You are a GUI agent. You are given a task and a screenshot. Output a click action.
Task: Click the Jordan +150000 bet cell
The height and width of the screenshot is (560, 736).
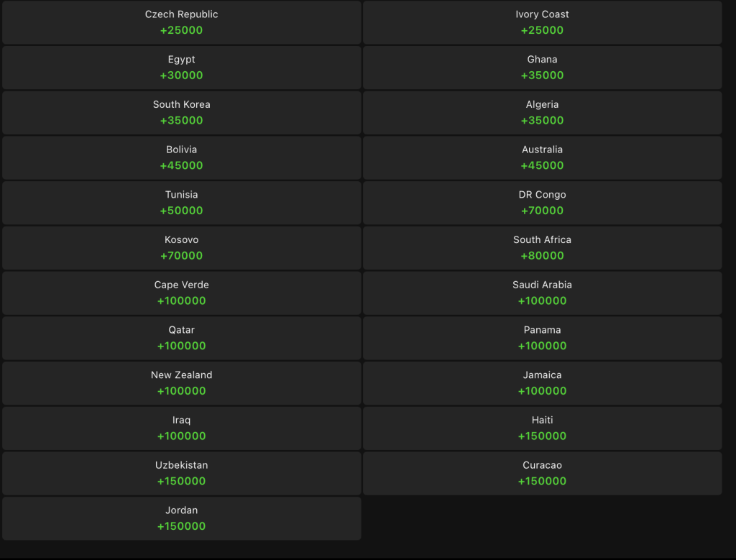[x=182, y=518]
